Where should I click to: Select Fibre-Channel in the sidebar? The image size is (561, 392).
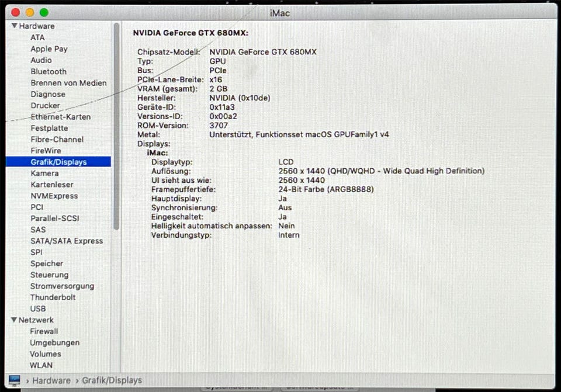pyautogui.click(x=57, y=140)
